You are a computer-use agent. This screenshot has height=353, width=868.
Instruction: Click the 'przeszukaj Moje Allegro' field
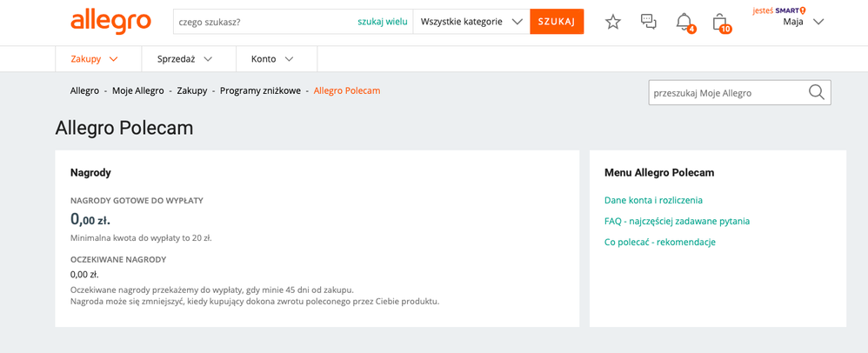click(725, 92)
